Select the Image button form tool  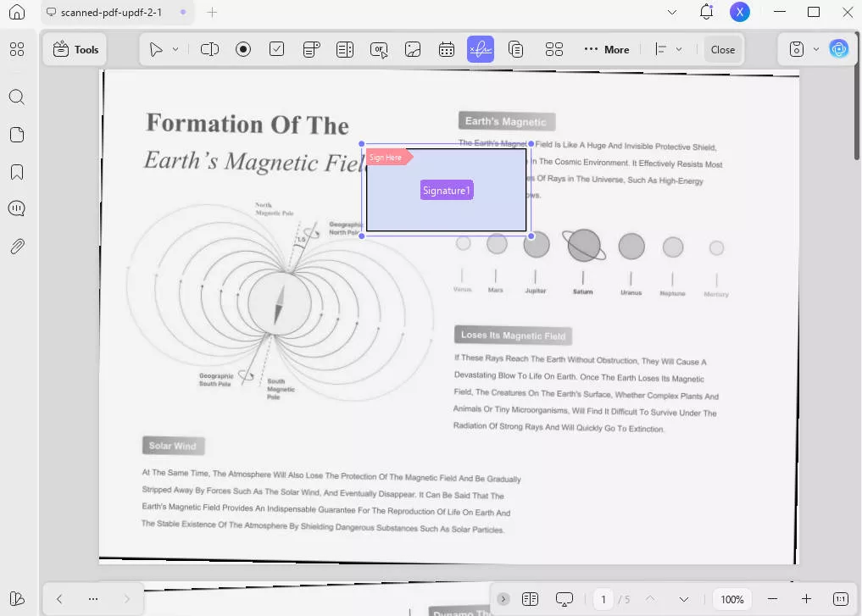pyautogui.click(x=413, y=49)
